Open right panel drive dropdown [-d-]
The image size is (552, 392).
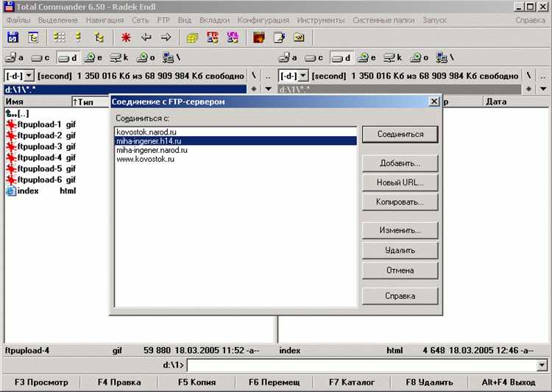coord(302,76)
